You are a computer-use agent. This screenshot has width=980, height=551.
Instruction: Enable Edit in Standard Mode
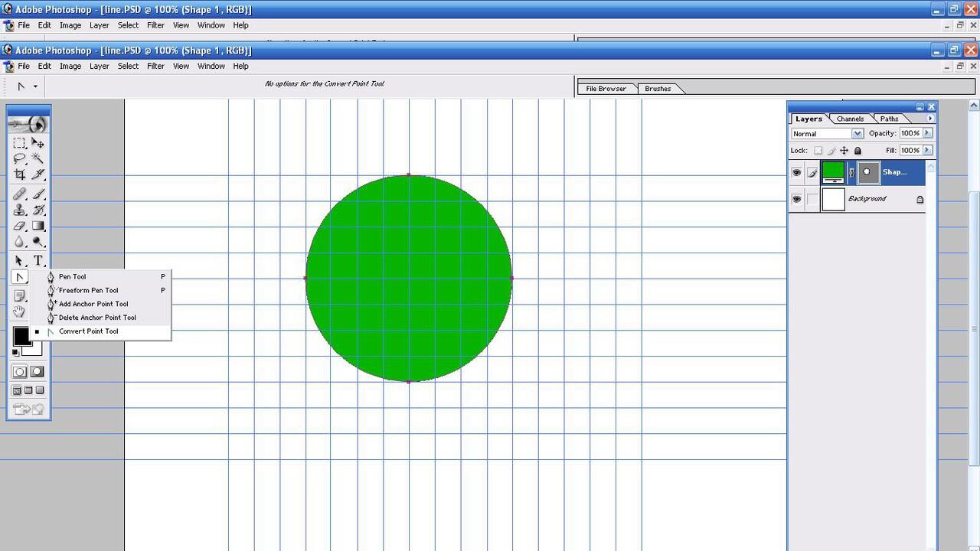(20, 371)
